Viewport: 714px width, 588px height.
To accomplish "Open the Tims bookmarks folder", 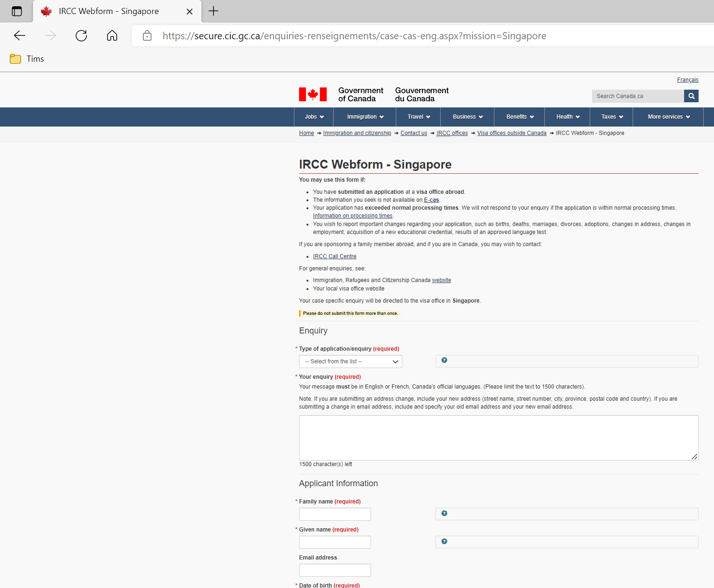I will click(x=27, y=59).
